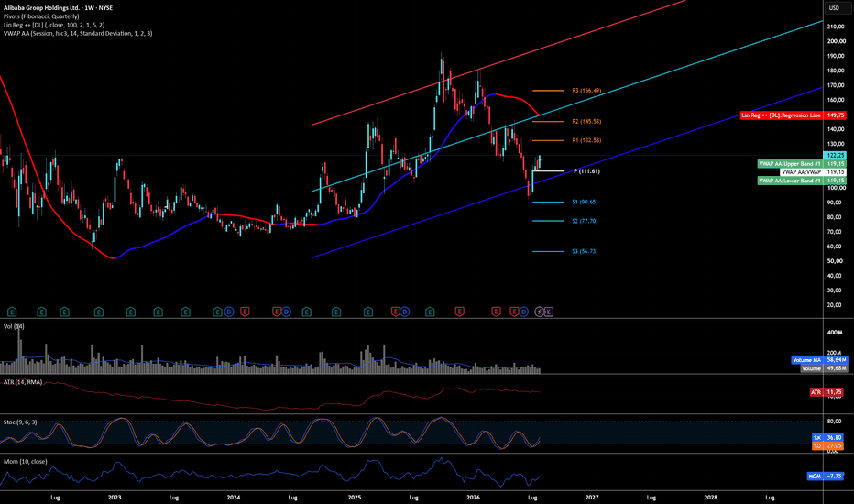
Task: Click the earliest green earnings E marker
Action: [x=12, y=312]
